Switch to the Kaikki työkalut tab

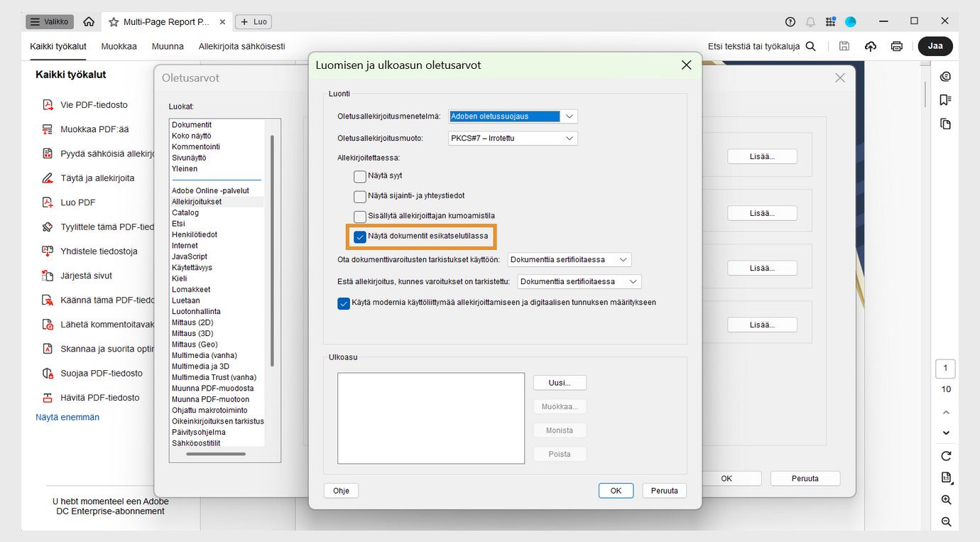[x=58, y=46]
